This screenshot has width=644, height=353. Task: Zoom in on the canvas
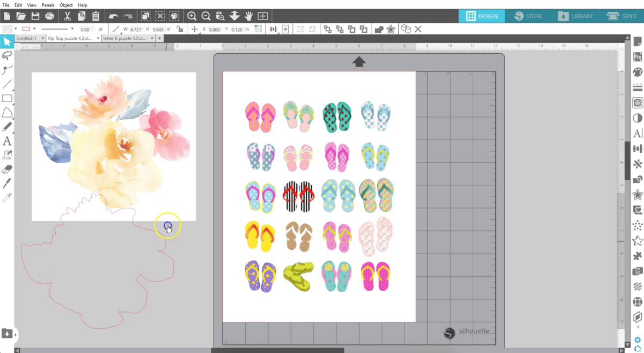pos(192,16)
